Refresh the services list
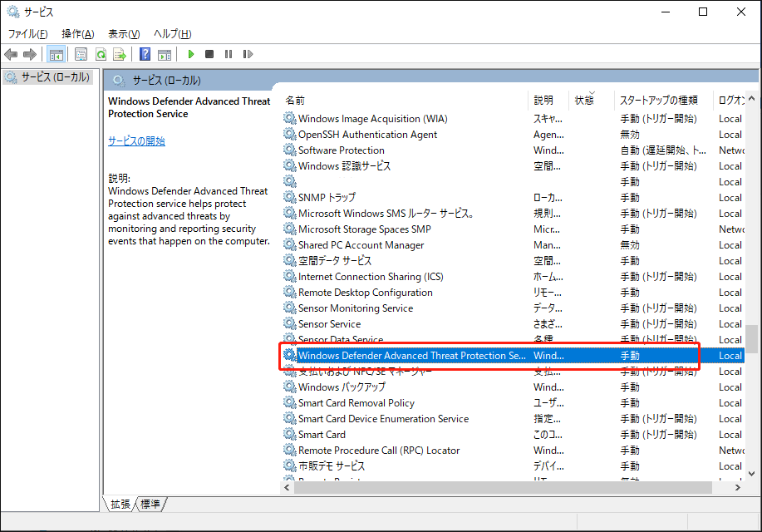 101,53
